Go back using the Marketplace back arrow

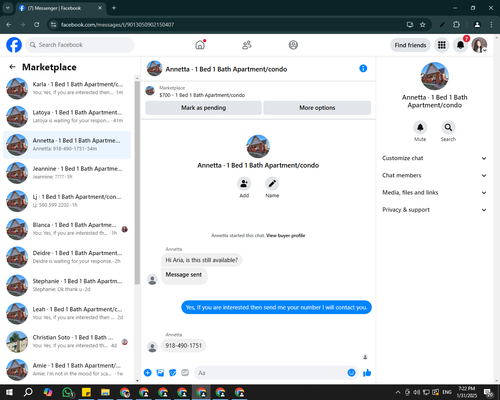12,67
